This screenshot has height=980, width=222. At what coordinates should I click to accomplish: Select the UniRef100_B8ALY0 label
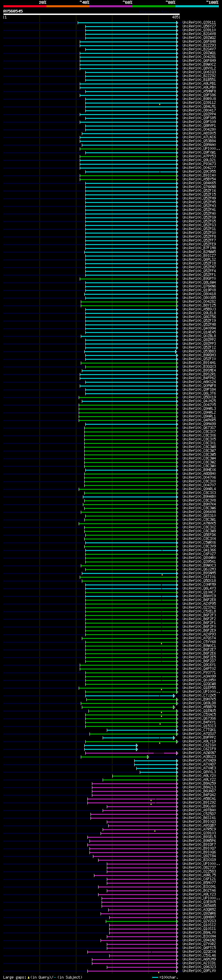(199, 932)
